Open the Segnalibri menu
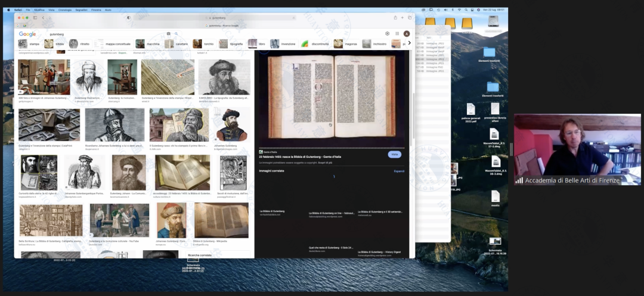 coord(81,10)
